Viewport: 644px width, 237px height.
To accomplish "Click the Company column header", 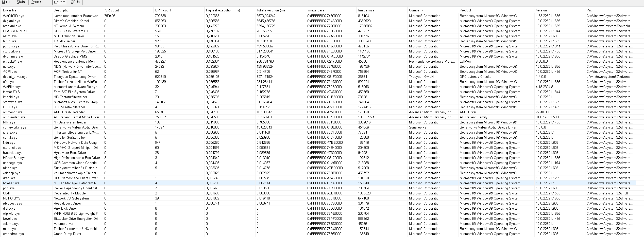I will point(432,10).
